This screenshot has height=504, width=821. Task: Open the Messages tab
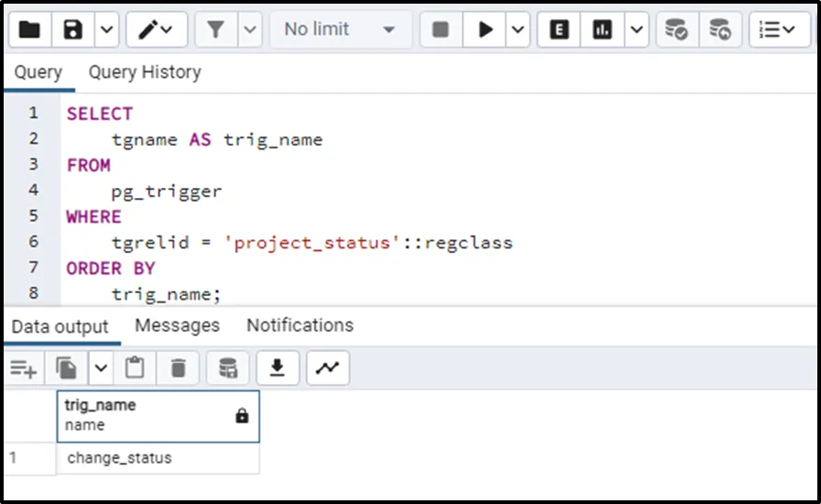click(x=177, y=325)
